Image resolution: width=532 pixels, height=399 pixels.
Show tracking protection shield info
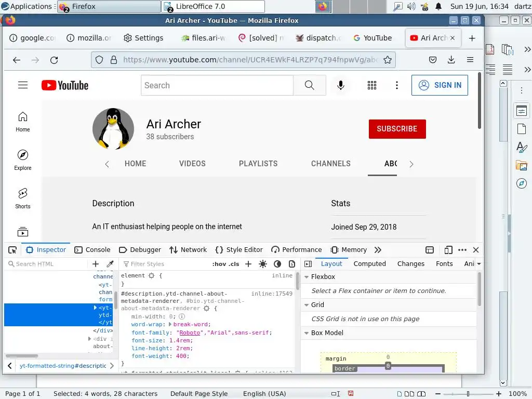coord(99,60)
